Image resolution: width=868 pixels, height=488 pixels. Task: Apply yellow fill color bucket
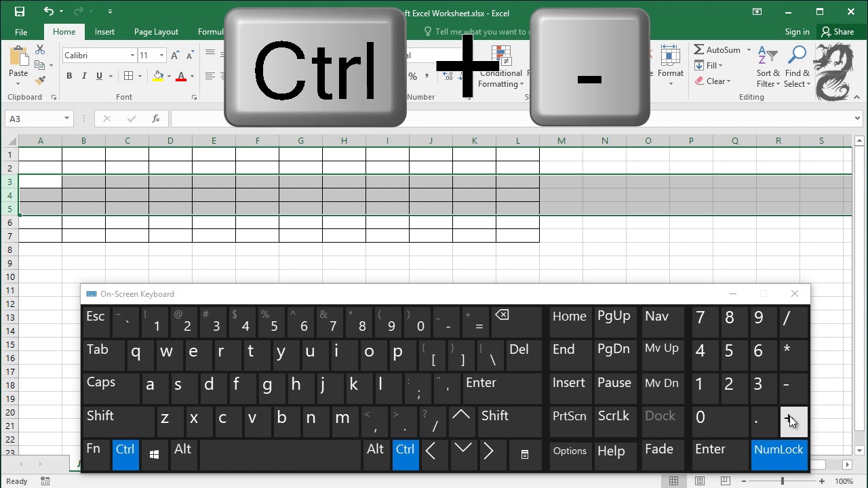click(158, 76)
